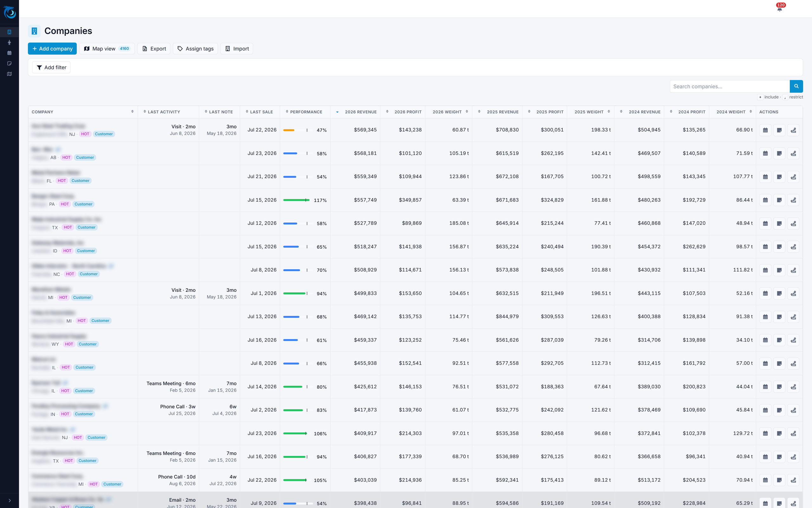Image resolution: width=812 pixels, height=508 pixels.
Task: Add note action for $425,612 revenue row
Action: 779,387
